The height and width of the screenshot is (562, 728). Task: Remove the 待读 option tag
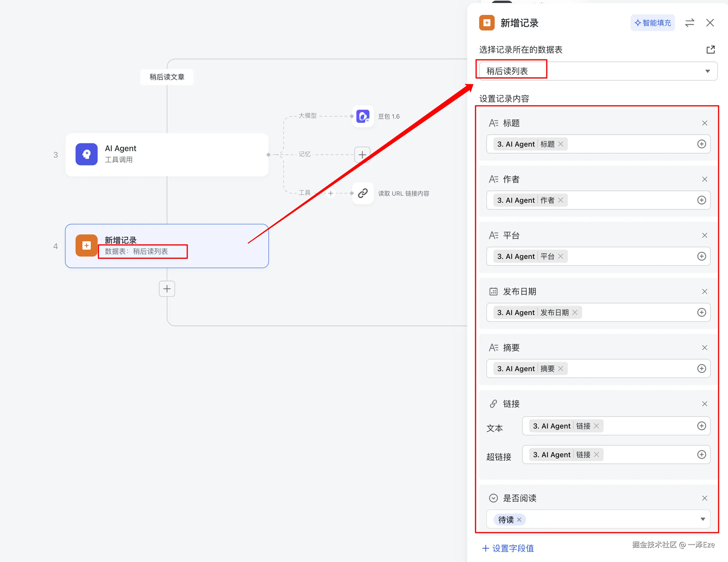point(519,520)
